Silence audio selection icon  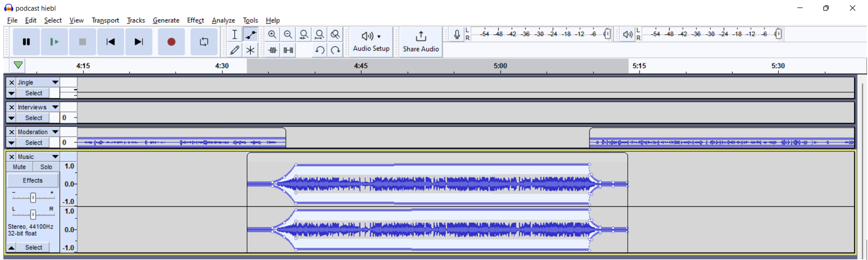pyautogui.click(x=288, y=50)
